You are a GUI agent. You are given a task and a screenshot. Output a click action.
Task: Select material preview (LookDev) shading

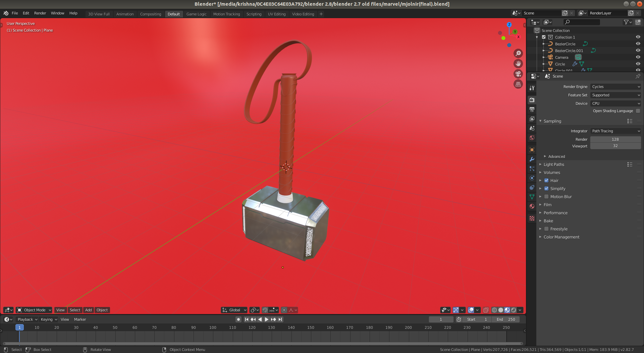507,310
